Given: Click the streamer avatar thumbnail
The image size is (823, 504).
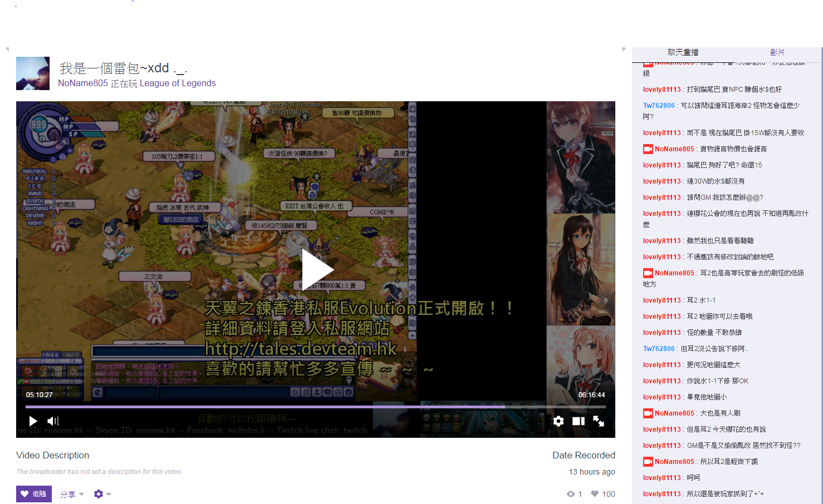Looking at the screenshot, I should click(33, 73).
